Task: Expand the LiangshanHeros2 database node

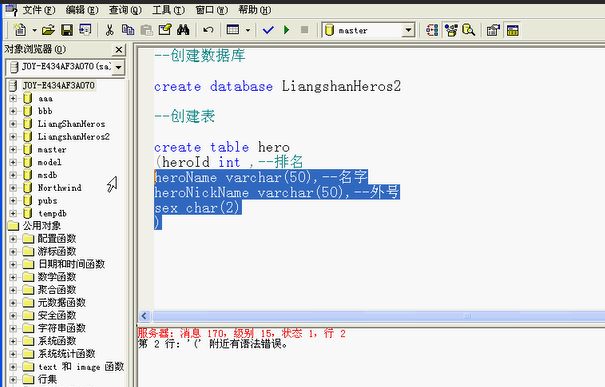Action: click(13, 137)
